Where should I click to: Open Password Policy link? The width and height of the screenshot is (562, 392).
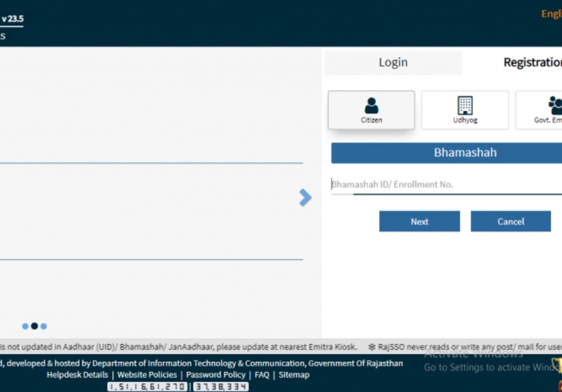coord(216,375)
